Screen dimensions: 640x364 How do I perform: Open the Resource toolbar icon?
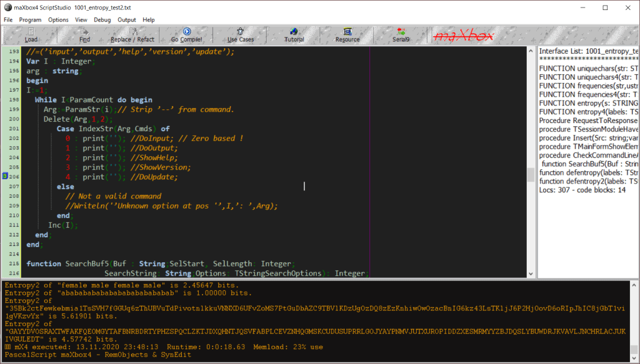coord(347,35)
